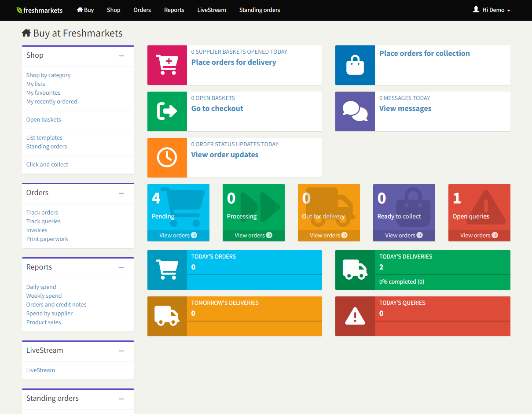The image size is (532, 414).
Task: Click the home icon next to Buy in navbar
Action: [x=80, y=10]
